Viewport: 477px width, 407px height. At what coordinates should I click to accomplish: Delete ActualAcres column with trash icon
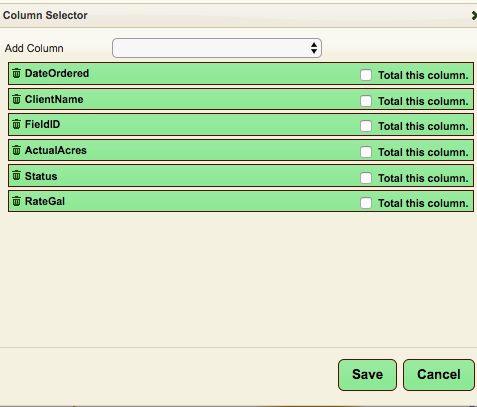16,150
